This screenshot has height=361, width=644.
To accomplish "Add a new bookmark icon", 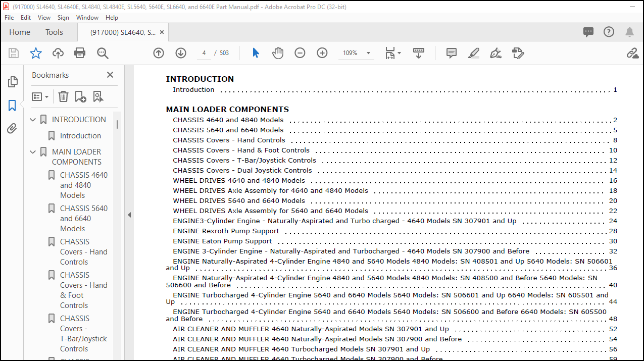I will pos(80,96).
